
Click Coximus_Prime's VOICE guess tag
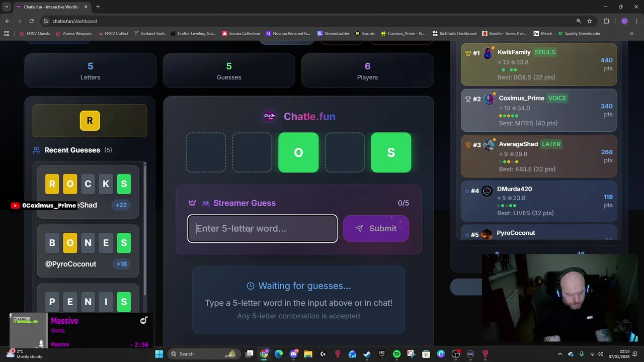557,98
